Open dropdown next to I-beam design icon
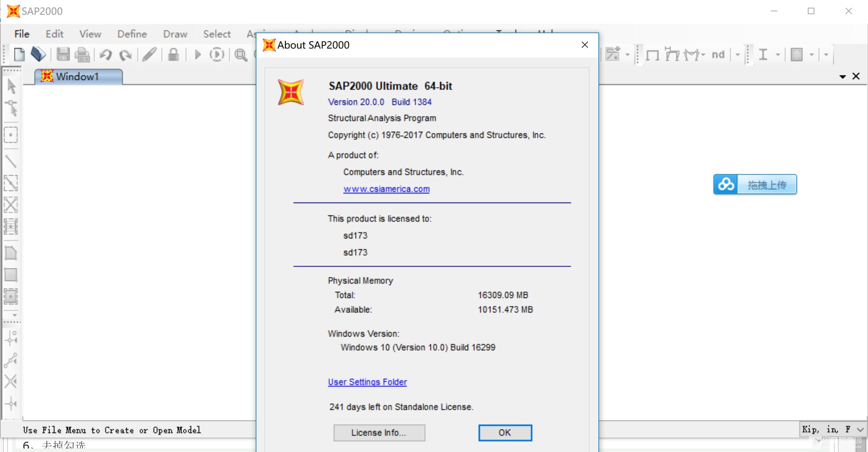 point(778,55)
